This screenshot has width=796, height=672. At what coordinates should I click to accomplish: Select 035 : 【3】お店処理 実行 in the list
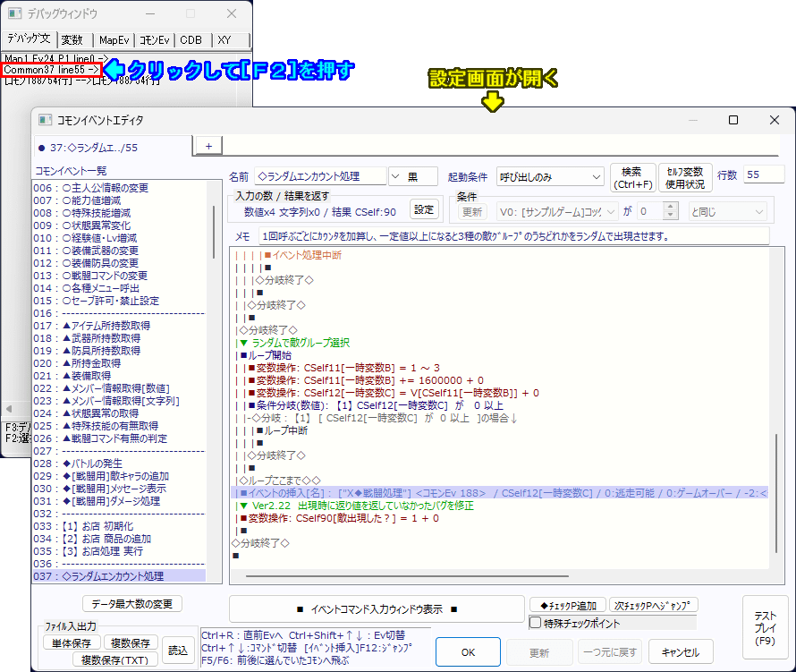[120, 551]
